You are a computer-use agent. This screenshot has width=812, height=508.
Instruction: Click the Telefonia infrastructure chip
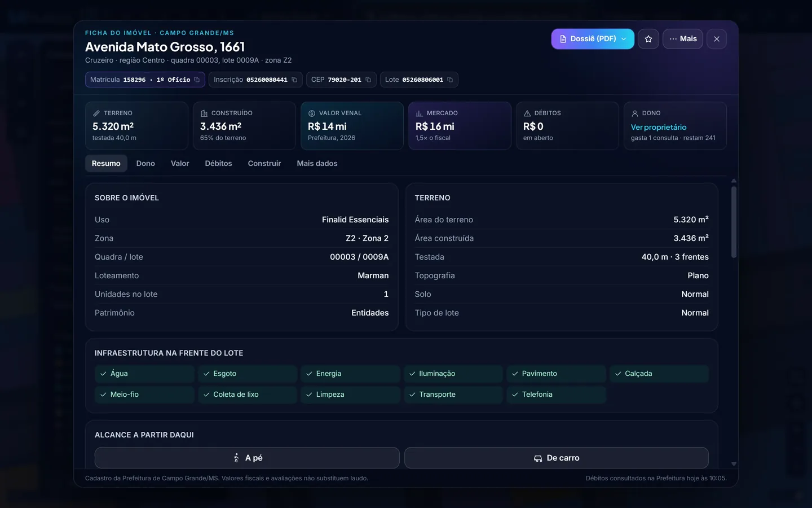pos(556,395)
